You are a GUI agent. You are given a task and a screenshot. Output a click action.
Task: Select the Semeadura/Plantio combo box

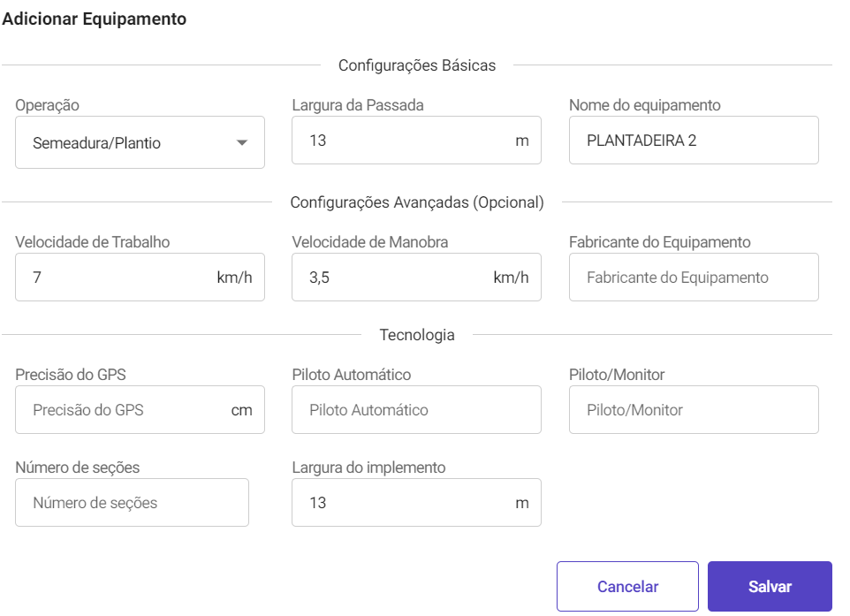click(x=140, y=142)
